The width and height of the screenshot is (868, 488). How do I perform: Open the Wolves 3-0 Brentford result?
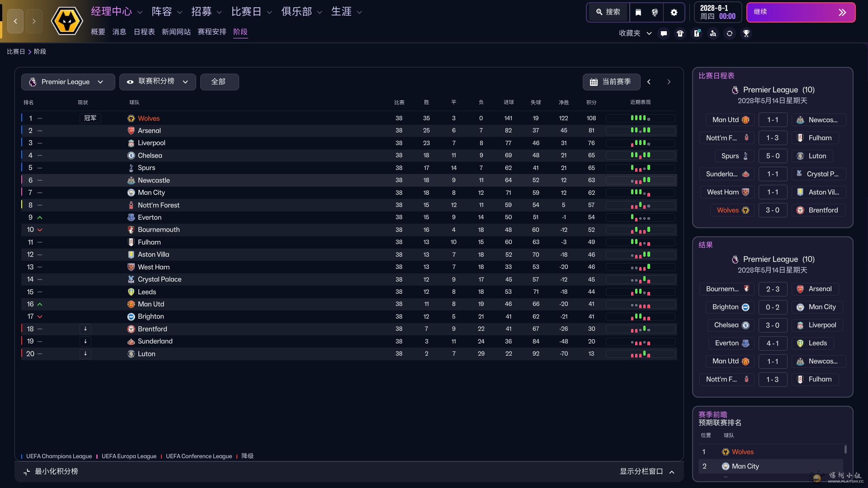coord(773,210)
